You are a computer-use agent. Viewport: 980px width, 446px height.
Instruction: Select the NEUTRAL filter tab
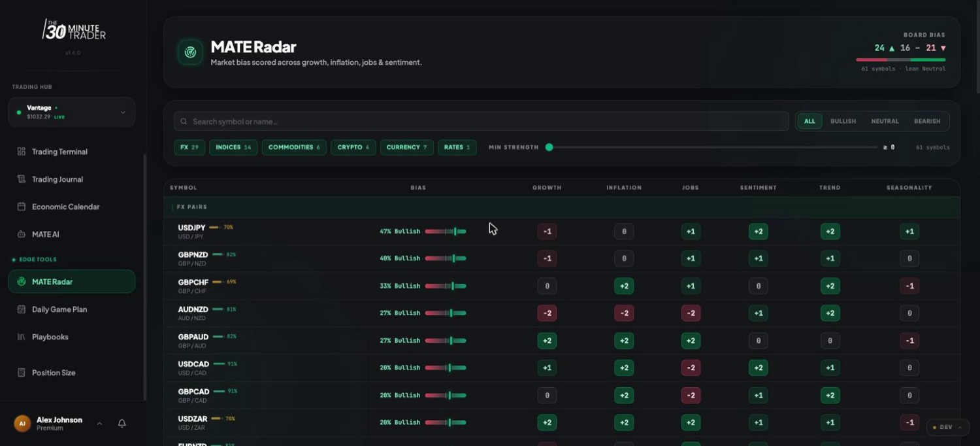pos(885,121)
